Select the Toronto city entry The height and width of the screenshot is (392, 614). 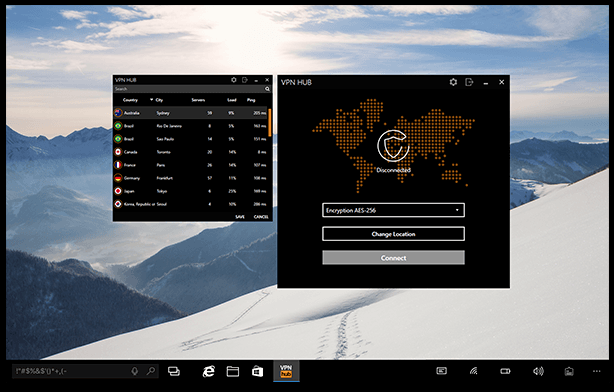164,152
